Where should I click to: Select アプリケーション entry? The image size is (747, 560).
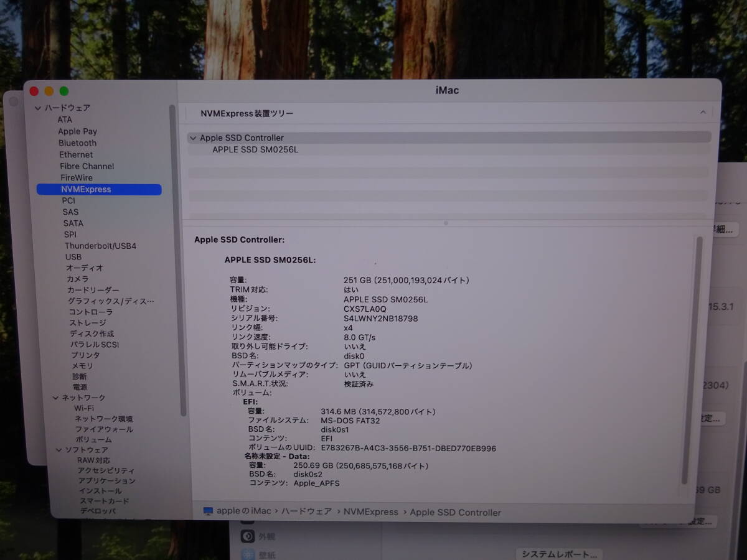point(107,481)
